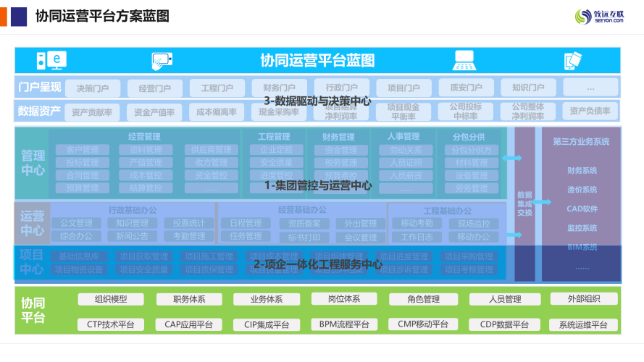Screen dimensions: 644x362
Task: Click the desktop browser icon in header
Action: click(x=52, y=60)
